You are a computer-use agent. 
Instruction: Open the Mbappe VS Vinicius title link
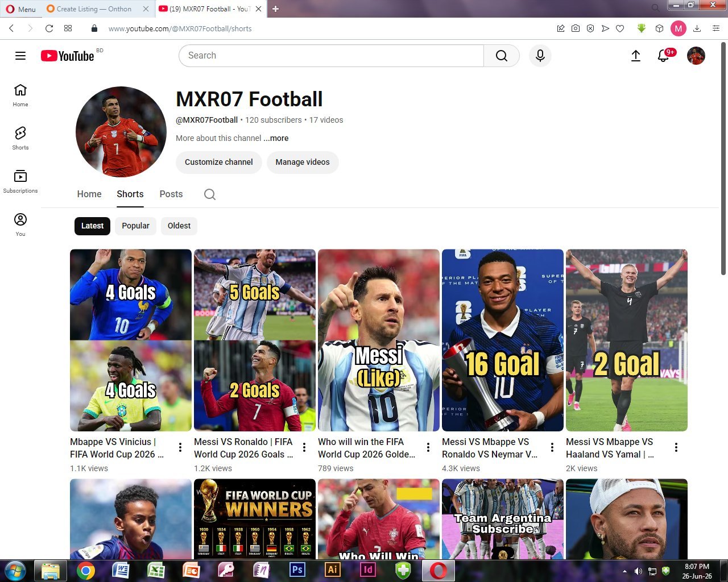[117, 448]
